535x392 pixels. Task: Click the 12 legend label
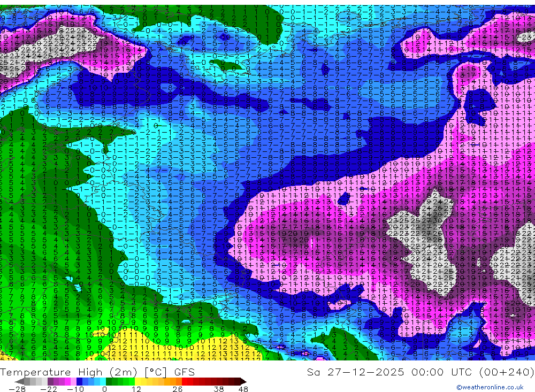[136, 389]
